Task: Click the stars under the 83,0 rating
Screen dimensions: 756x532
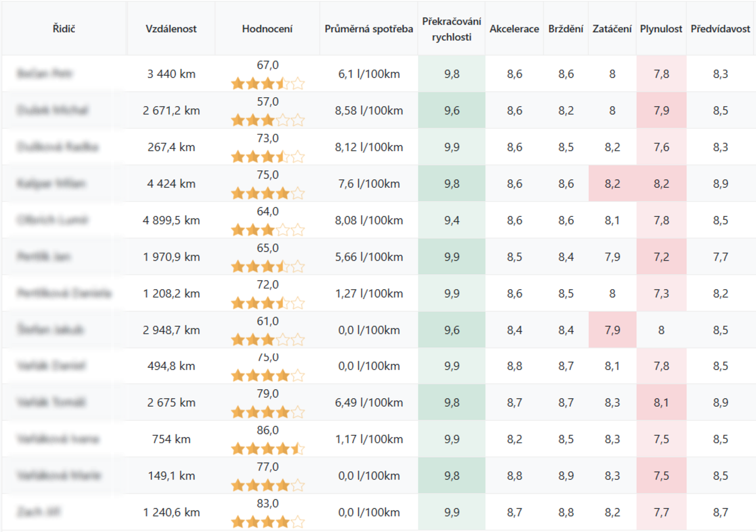Action: [x=267, y=522]
